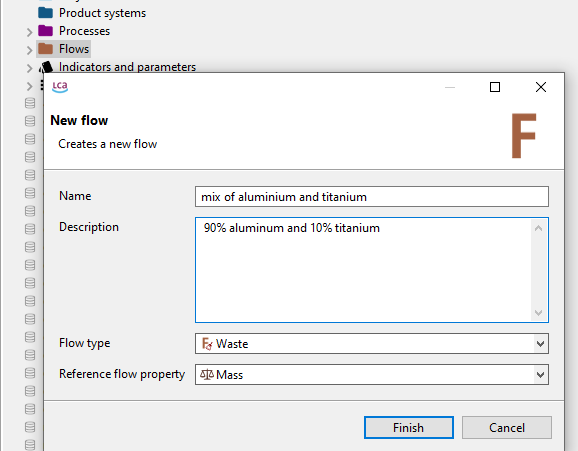Image resolution: width=578 pixels, height=451 pixels.
Task: Expand the Processes tree node
Action: pyautogui.click(x=29, y=32)
